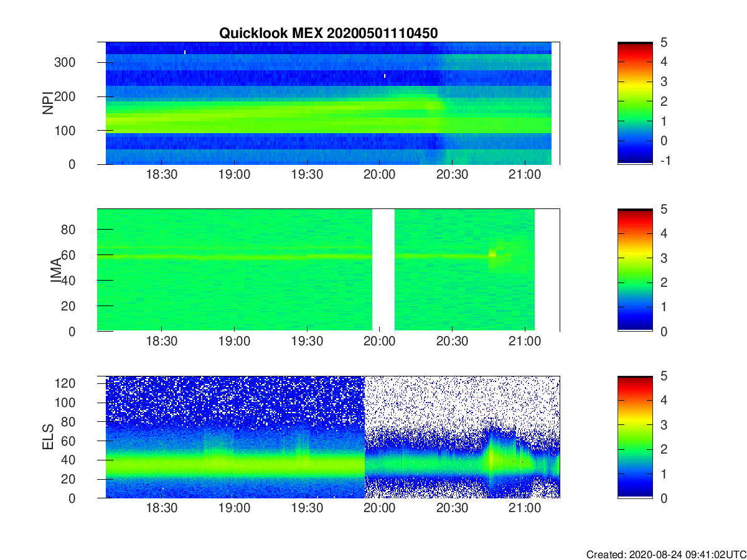747x560 pixels.
Task: Click the 21:00 tick under NPI panel
Action: pos(525,175)
